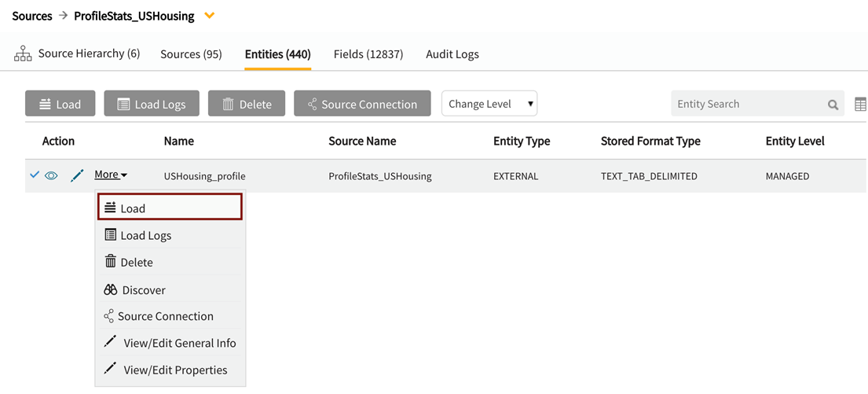868x394 pixels.
Task: Choose Load in the More menu
Action: (x=170, y=208)
